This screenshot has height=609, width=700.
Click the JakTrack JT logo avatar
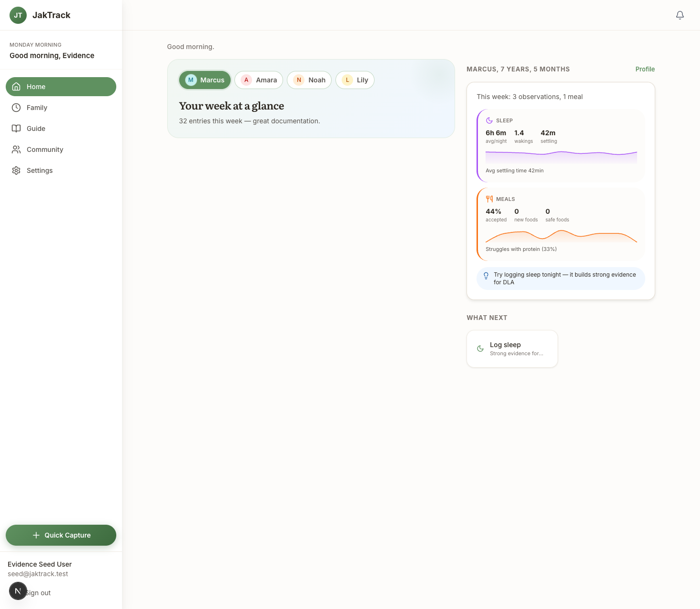[x=18, y=15]
